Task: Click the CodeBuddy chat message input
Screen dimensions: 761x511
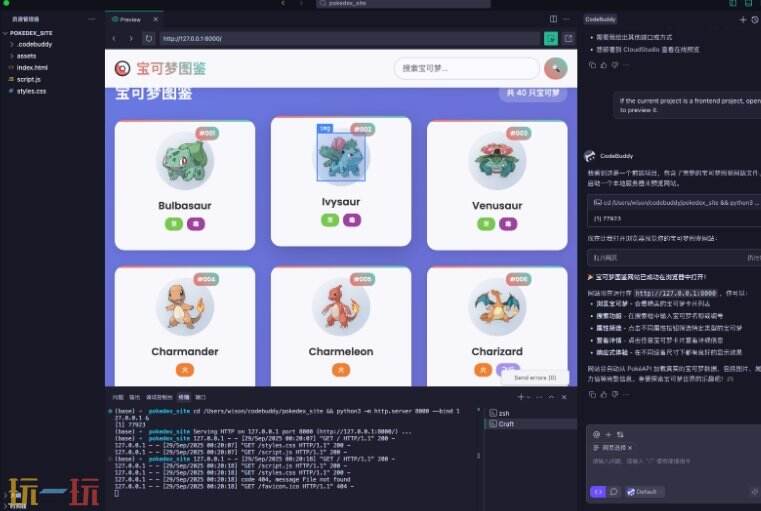Action: tap(672, 461)
